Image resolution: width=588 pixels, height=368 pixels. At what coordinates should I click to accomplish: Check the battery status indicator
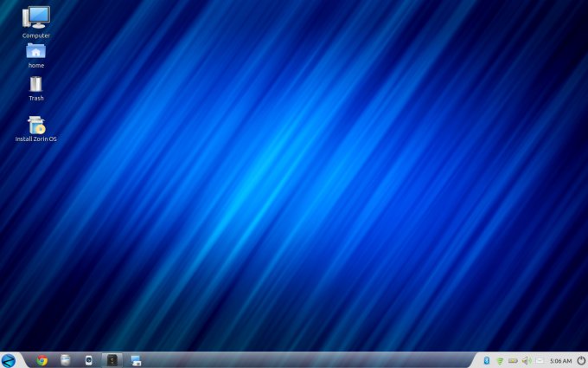point(513,361)
